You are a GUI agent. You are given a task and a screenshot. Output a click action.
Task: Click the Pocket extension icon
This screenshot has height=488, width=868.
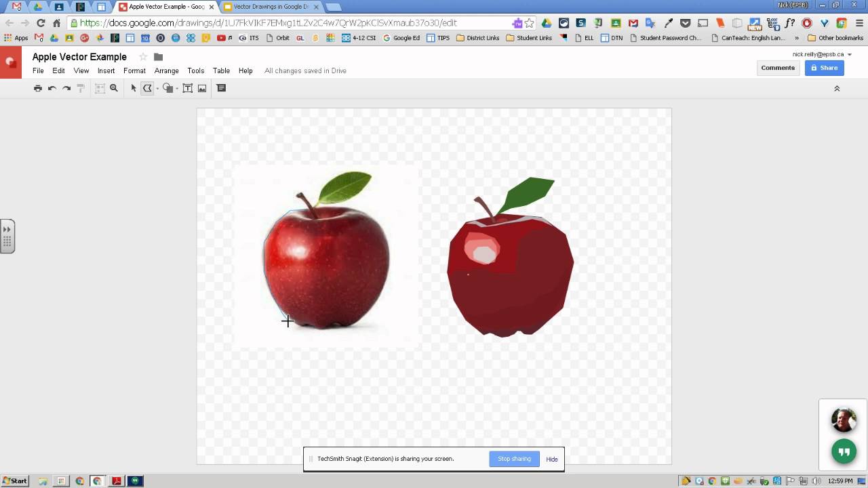[686, 23]
